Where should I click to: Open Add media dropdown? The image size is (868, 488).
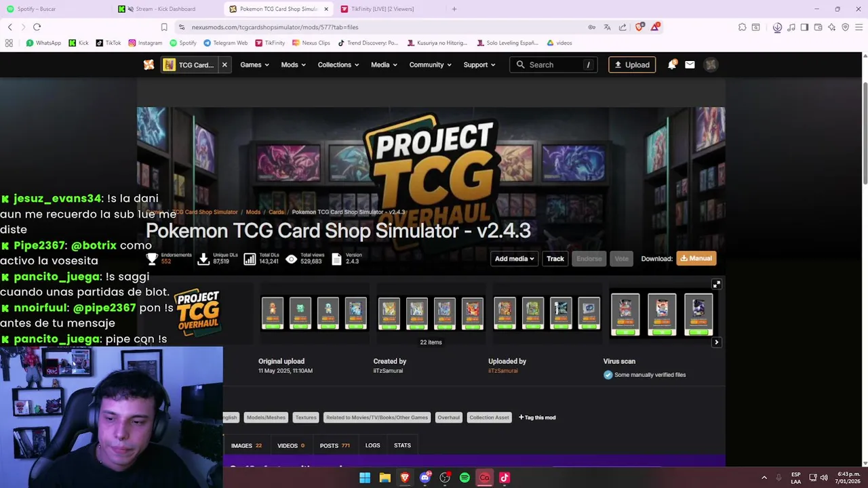(514, 258)
